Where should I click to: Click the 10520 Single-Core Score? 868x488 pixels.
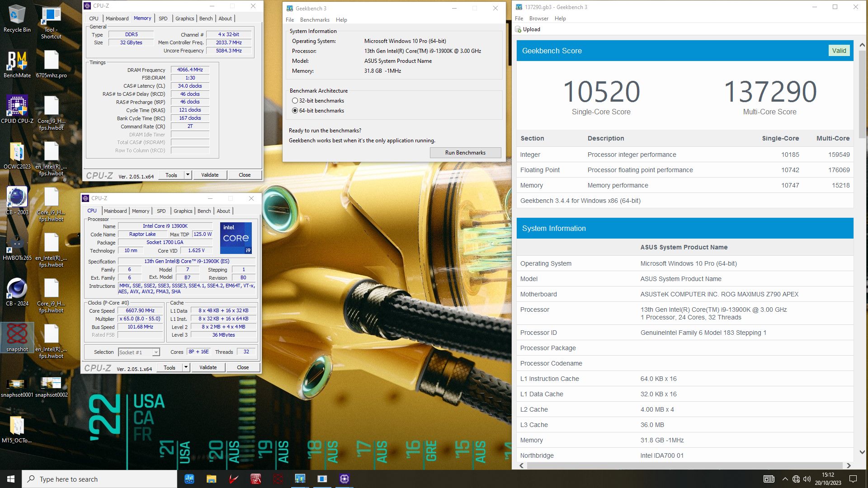coord(601,92)
